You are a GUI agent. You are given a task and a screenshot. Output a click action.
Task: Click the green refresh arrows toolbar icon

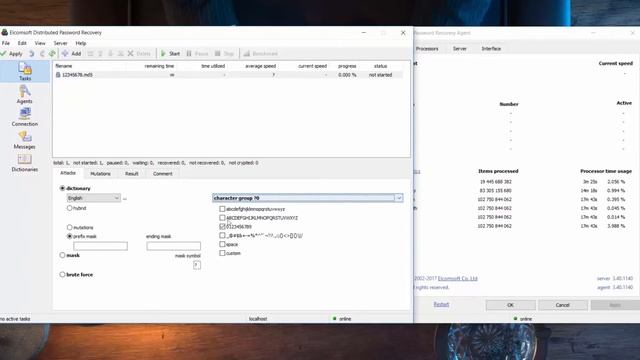[x=52, y=53]
